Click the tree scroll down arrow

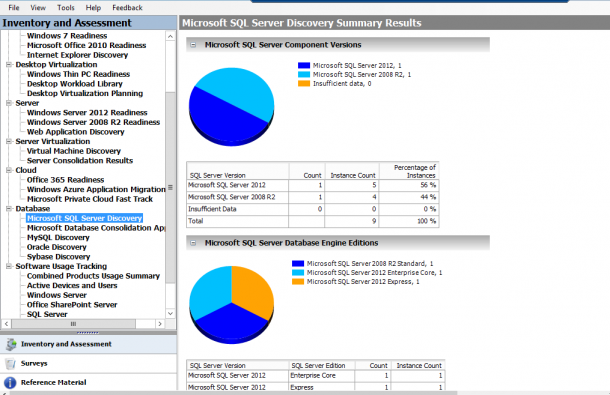pos(170,314)
